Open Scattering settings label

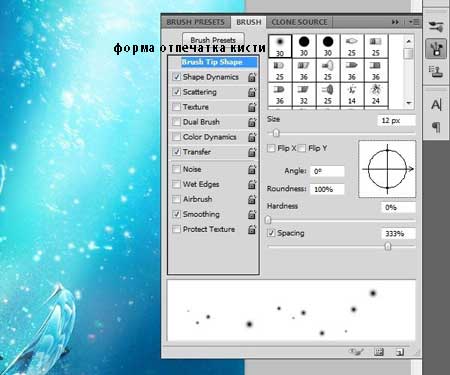200,92
